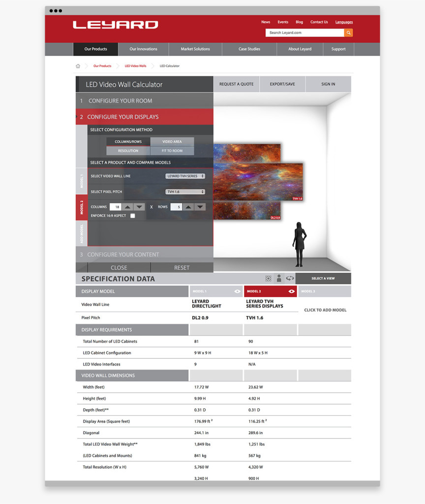Image resolution: width=425 pixels, height=504 pixels.
Task: Switch to the Model 1 side tab
Action: 82,181
